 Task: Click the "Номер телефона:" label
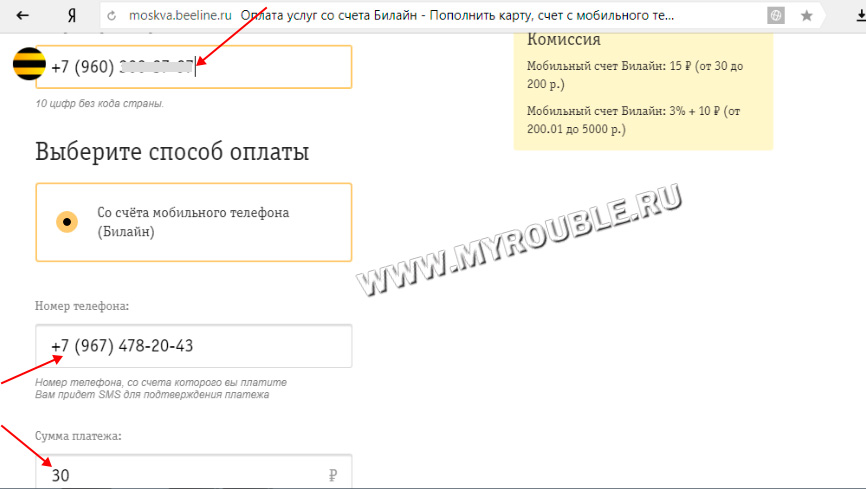coord(82,306)
